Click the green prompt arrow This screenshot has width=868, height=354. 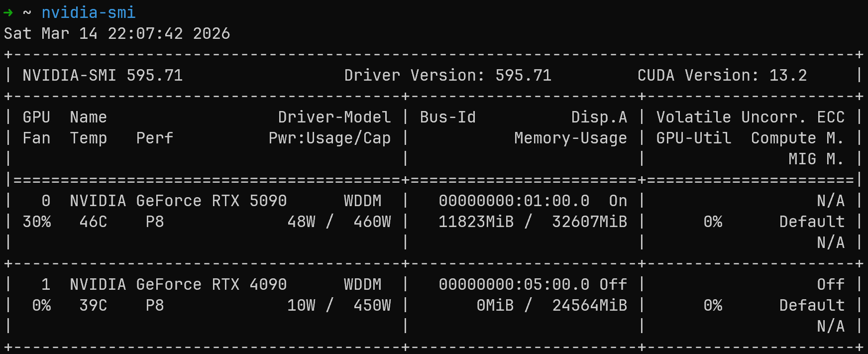point(8,12)
